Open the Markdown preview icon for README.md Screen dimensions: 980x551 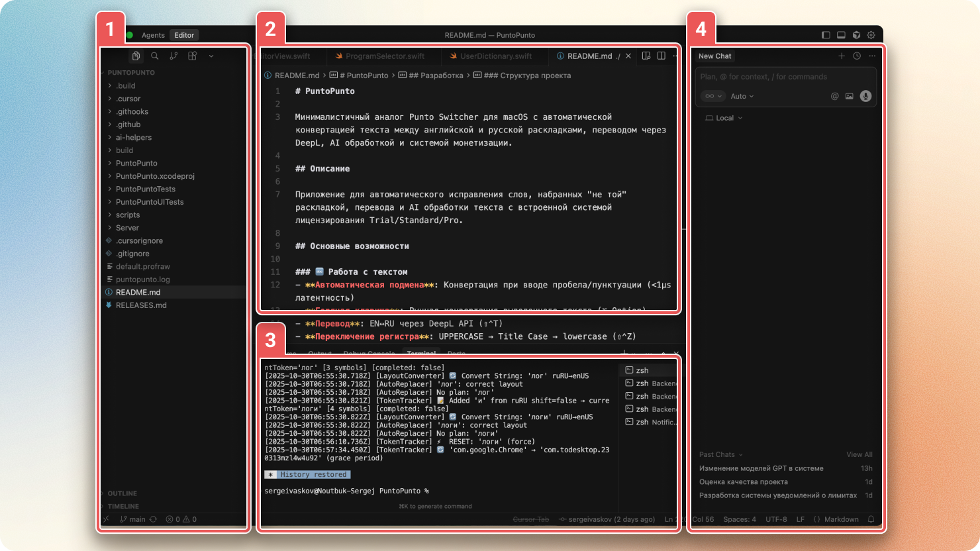(x=646, y=56)
